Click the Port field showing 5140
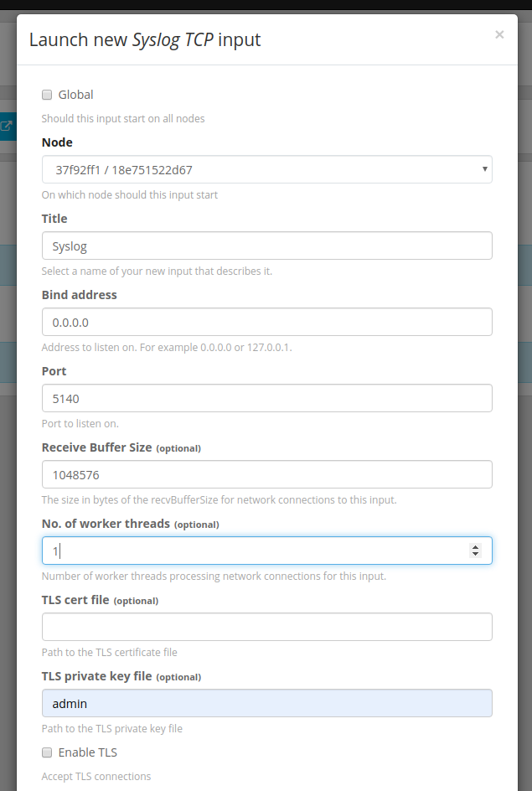 click(266, 398)
